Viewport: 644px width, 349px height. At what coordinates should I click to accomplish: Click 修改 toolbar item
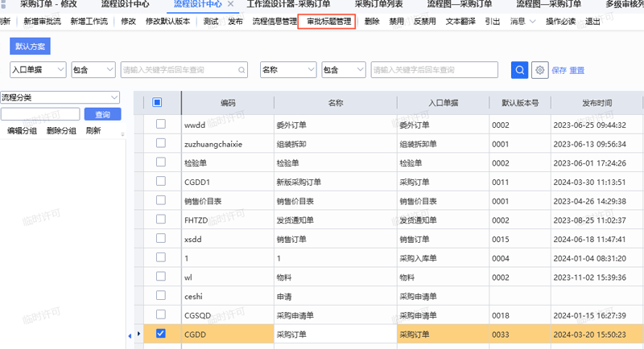pos(128,22)
